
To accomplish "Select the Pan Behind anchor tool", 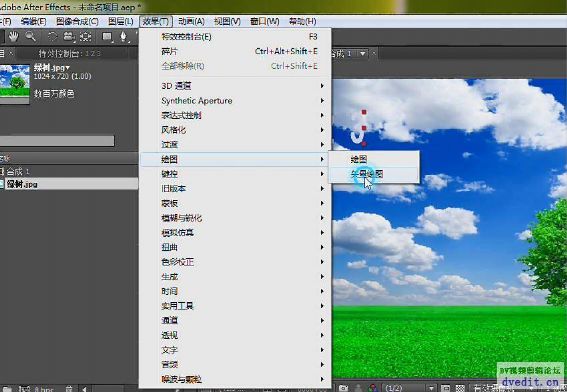I will pos(86,36).
